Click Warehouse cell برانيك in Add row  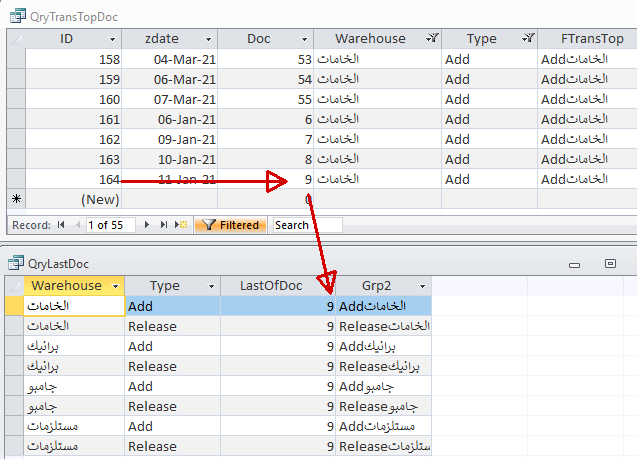point(74,346)
